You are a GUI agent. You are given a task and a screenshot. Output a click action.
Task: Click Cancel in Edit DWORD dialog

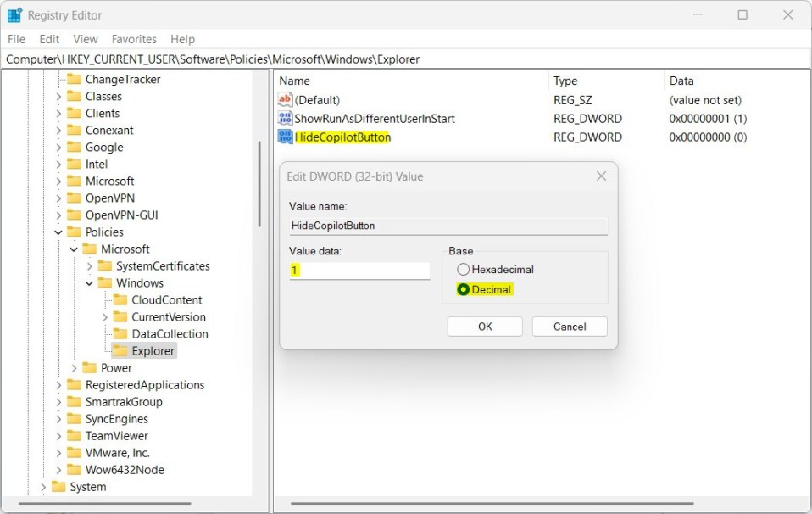pyautogui.click(x=570, y=327)
